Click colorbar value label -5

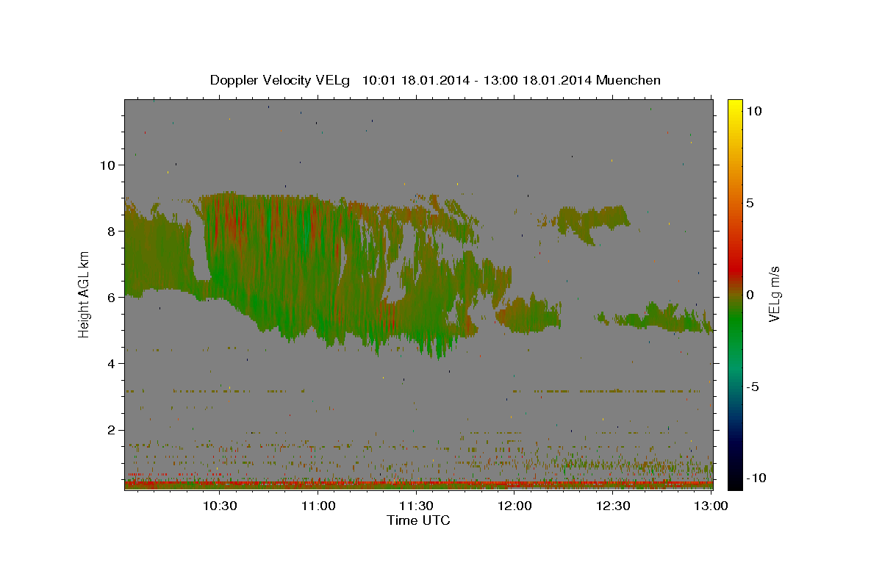(753, 387)
